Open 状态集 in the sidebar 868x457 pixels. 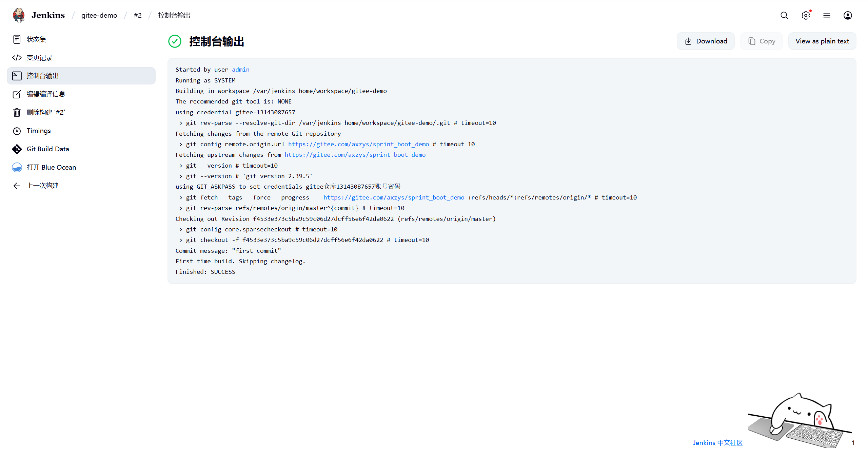coord(81,39)
